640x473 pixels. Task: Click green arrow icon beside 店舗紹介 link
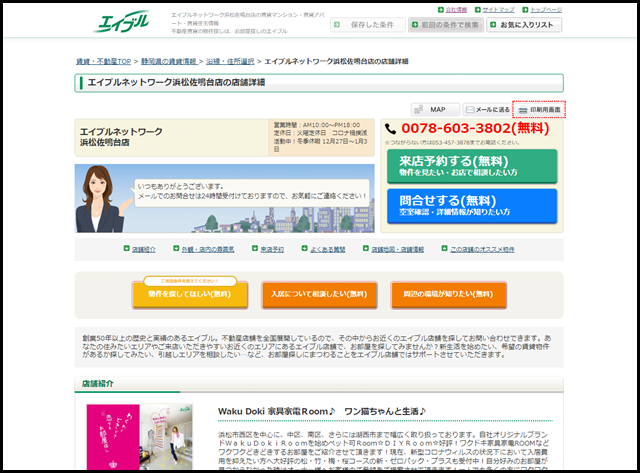point(127,249)
